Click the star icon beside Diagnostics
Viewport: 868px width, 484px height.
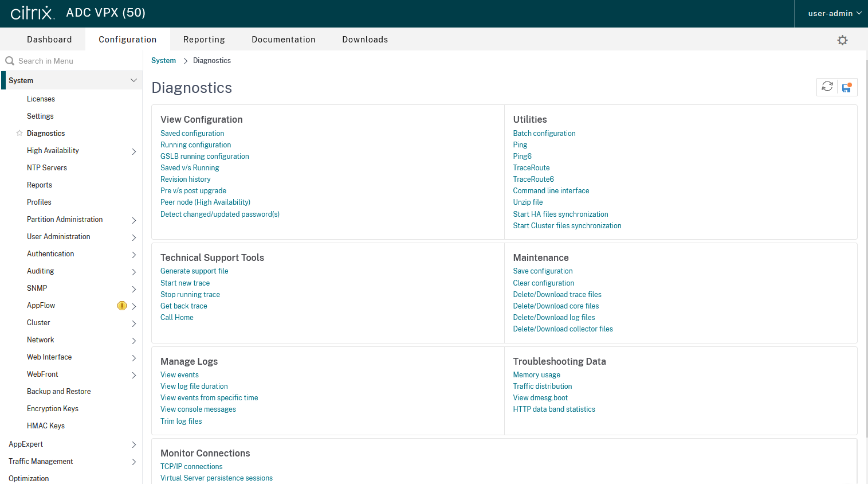pos(19,133)
